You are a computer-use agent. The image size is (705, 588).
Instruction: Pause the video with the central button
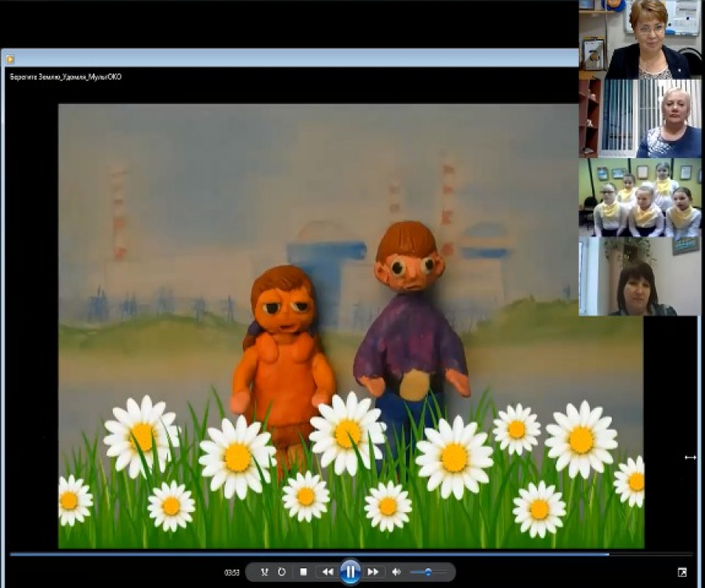point(350,572)
